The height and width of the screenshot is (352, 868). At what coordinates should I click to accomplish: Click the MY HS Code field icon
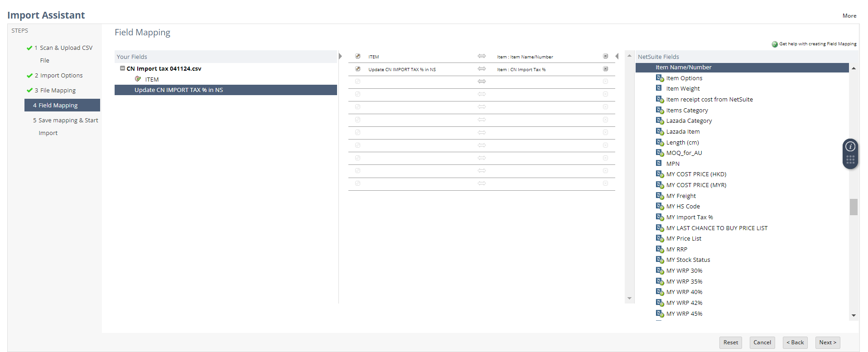[x=660, y=206]
